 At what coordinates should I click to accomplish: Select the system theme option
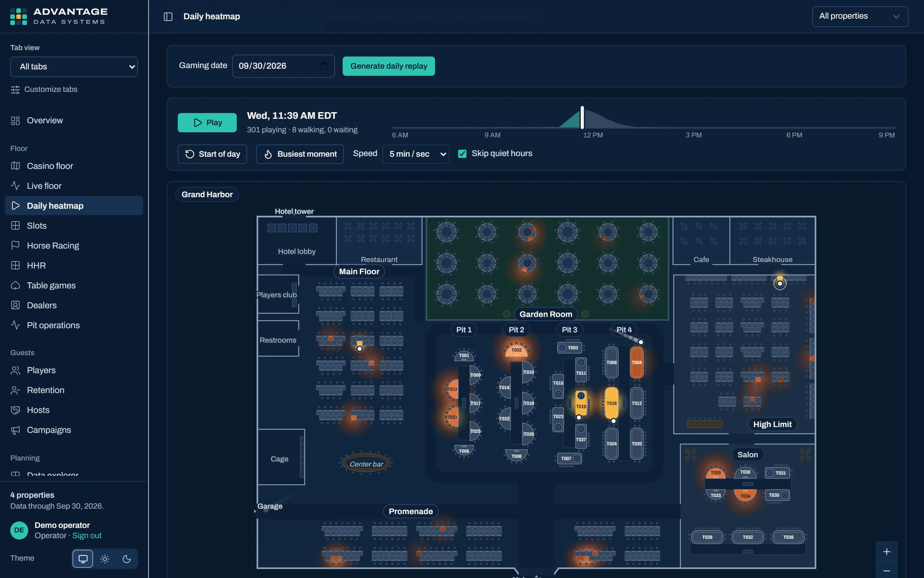pyautogui.click(x=83, y=559)
